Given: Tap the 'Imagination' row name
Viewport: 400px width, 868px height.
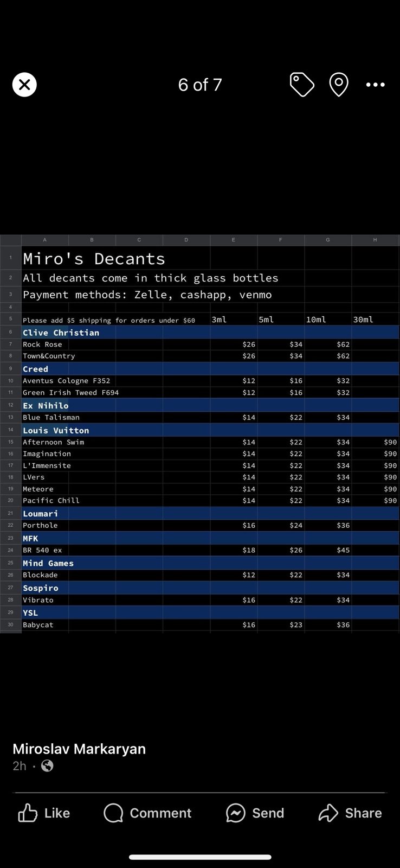Looking at the screenshot, I should tap(47, 454).
